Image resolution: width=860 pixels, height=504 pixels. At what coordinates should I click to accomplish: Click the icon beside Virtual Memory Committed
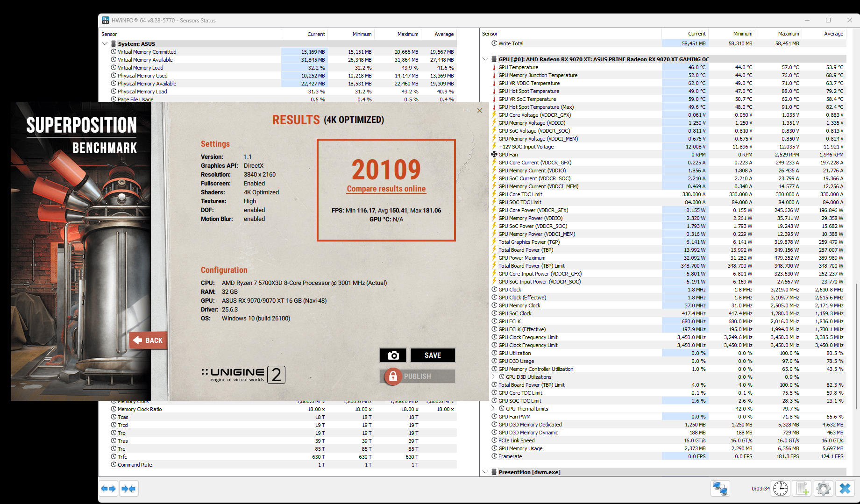[114, 52]
